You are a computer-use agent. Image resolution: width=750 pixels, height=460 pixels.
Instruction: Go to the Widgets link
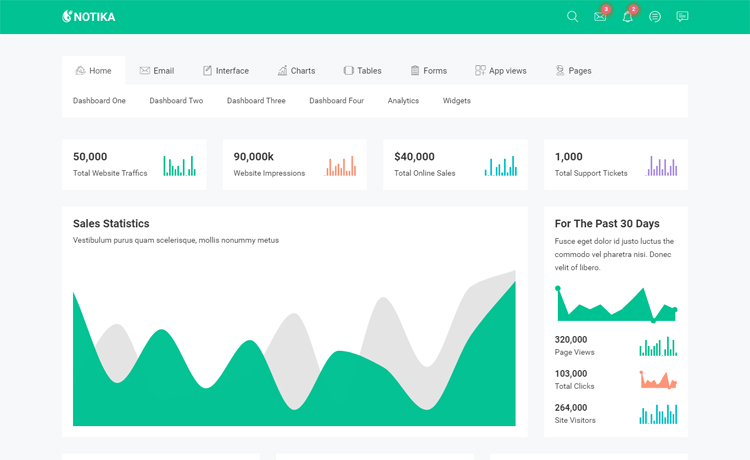coord(456,101)
